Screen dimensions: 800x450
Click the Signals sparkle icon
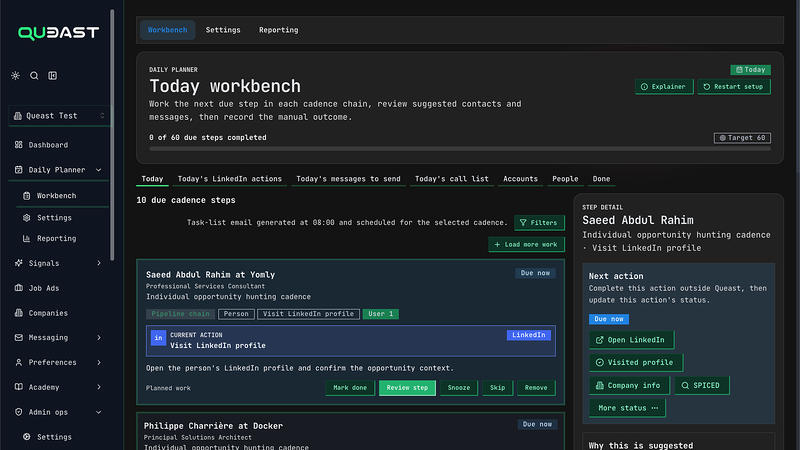click(x=19, y=263)
